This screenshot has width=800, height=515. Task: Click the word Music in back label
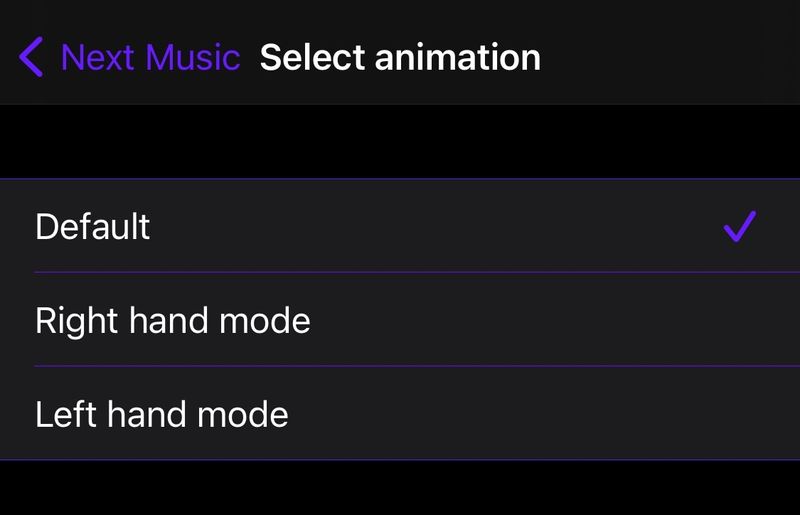tap(192, 57)
